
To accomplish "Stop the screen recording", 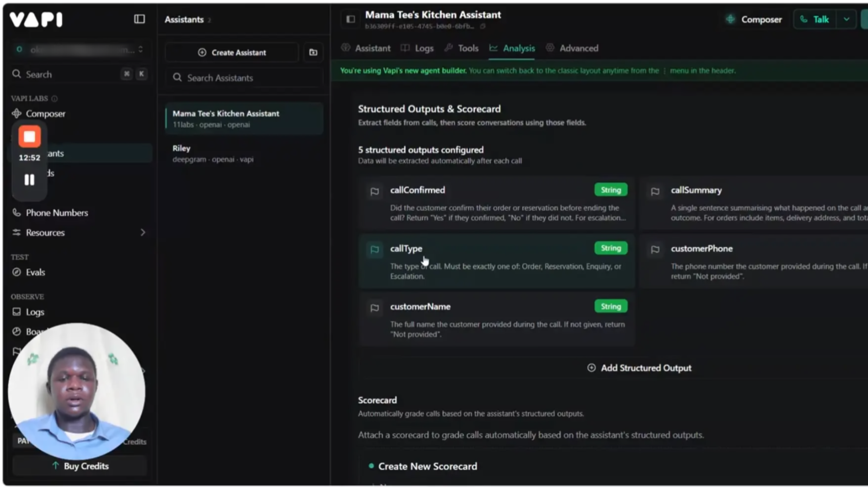I will pyautogui.click(x=29, y=137).
